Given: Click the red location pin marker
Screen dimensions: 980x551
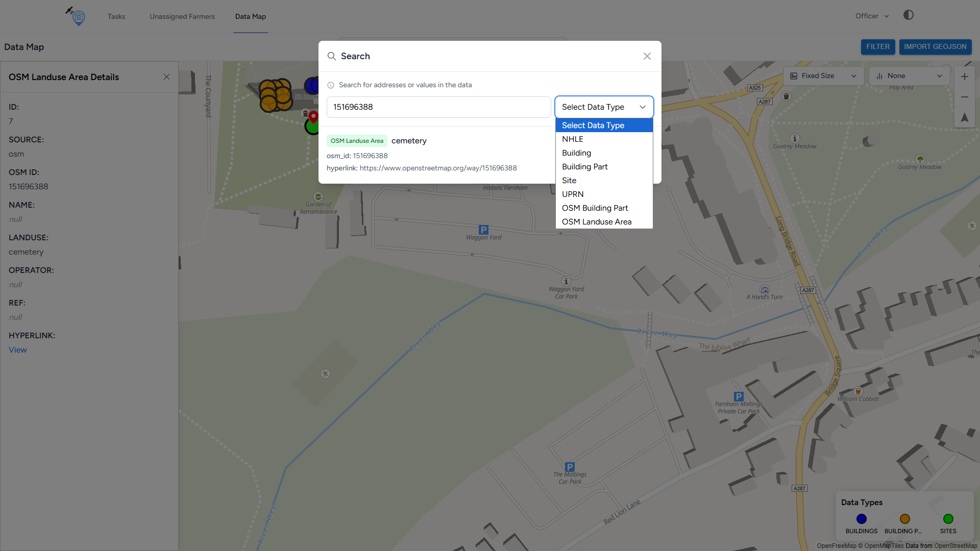Looking at the screenshot, I should pyautogui.click(x=313, y=117).
